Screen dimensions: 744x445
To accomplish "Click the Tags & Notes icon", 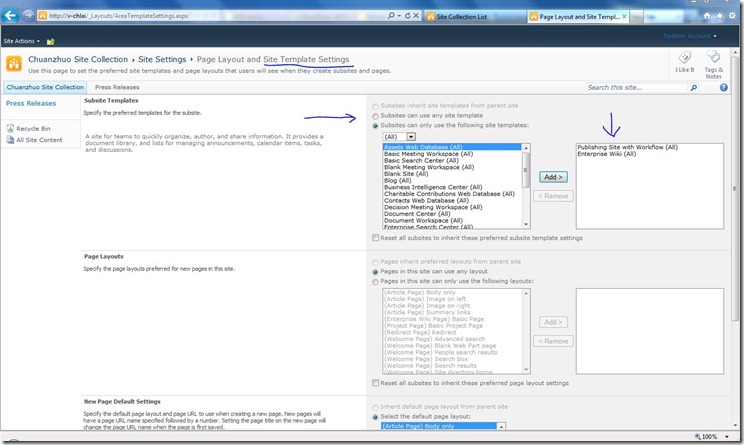I will click(713, 57).
